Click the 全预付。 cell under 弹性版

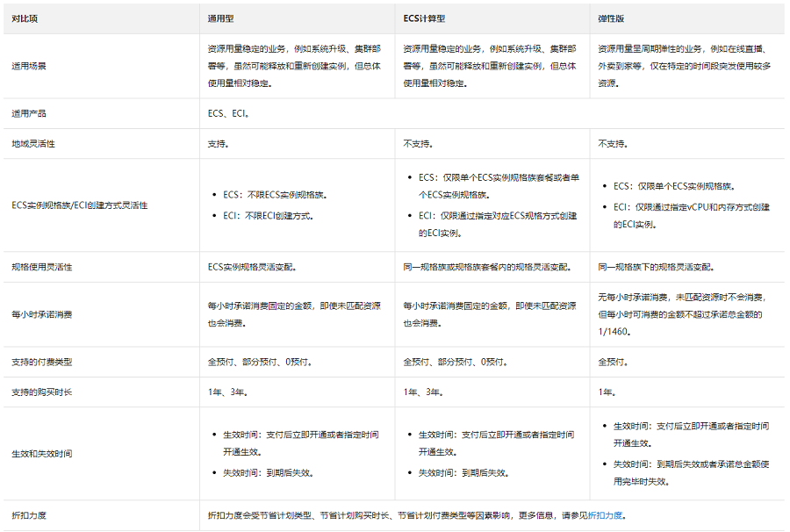pos(614,362)
